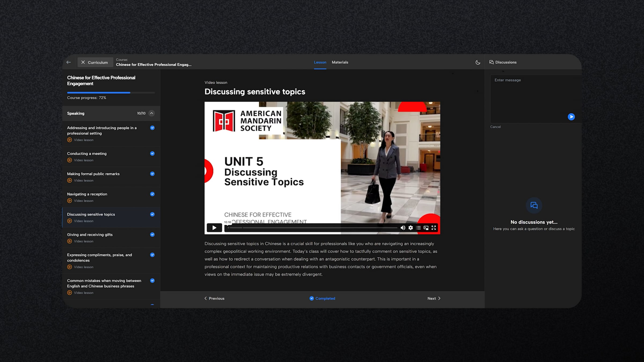
Task: Send the message with blue arrow button
Action: pos(571,117)
